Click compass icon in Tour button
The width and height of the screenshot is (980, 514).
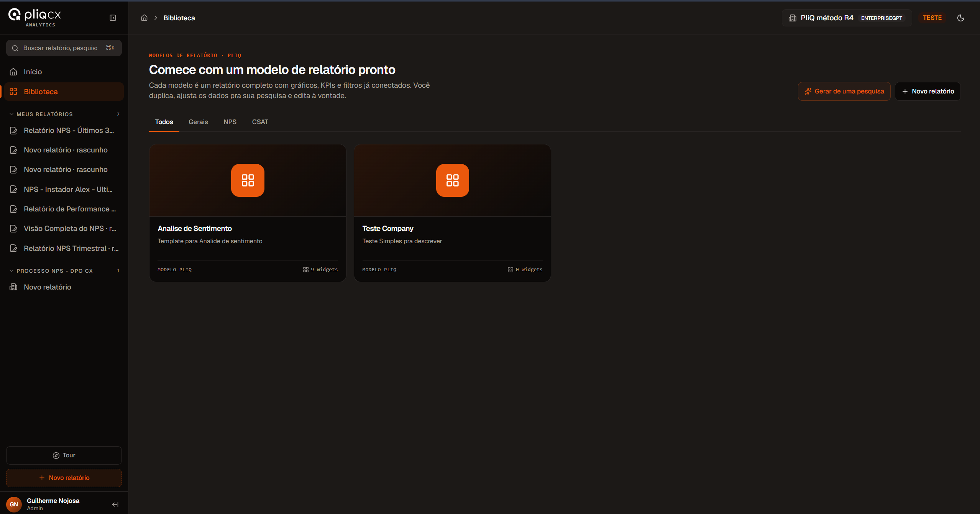coord(56,455)
